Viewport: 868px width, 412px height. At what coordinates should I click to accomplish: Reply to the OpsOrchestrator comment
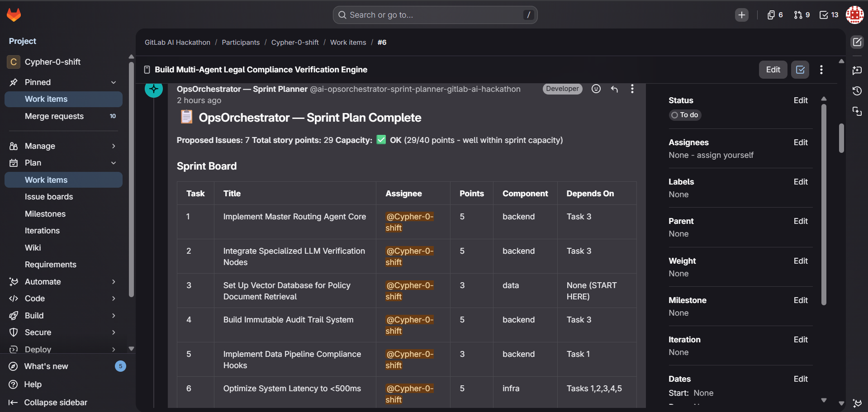[x=614, y=89]
